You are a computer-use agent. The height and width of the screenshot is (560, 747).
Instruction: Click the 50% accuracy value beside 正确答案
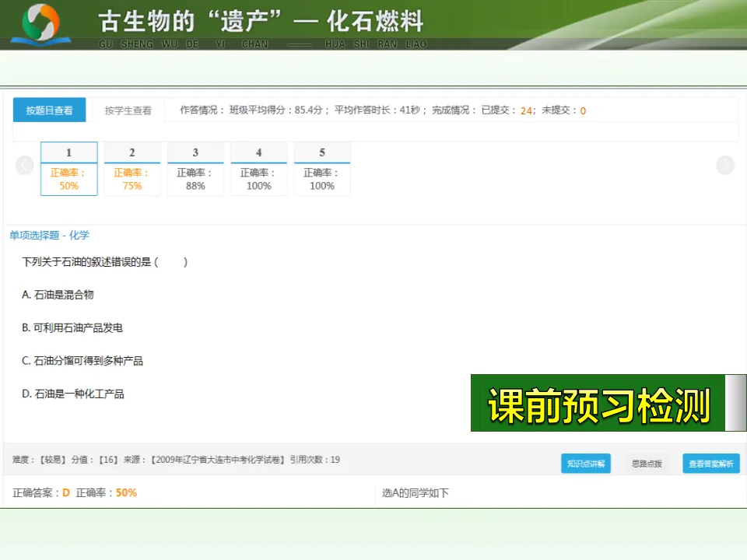pyautogui.click(x=126, y=493)
